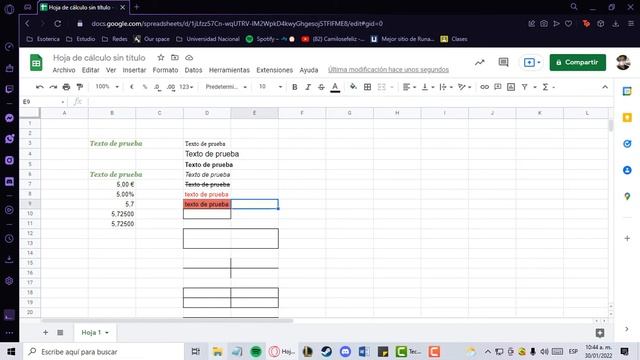
Task: Open horizontal align dropdown
Action: coord(409,87)
